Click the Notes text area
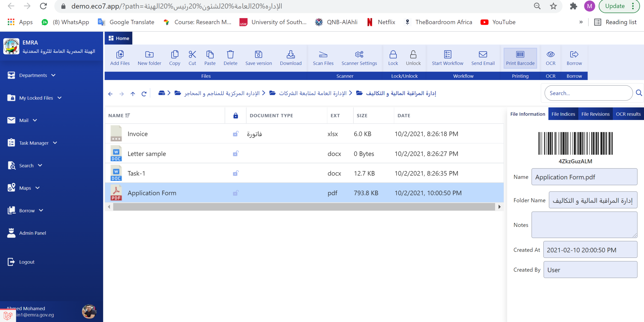Image resolution: width=644 pixels, height=322 pixels. click(x=584, y=225)
